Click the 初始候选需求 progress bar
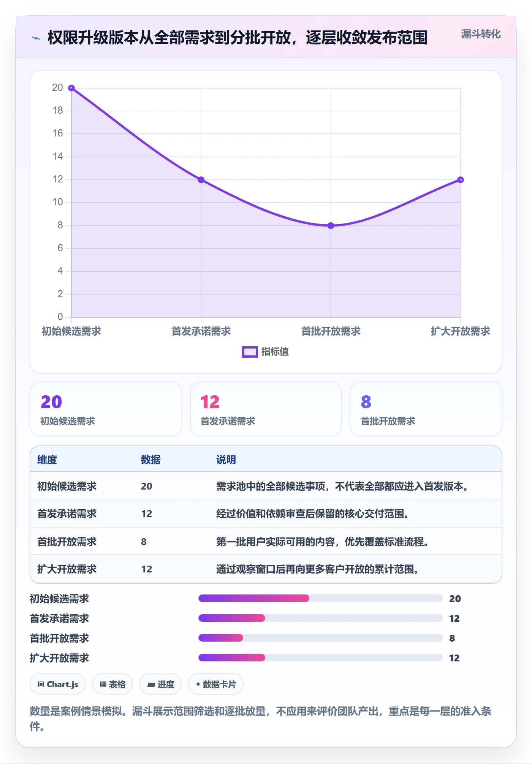Viewport: 532px width, 764px height. point(321,598)
